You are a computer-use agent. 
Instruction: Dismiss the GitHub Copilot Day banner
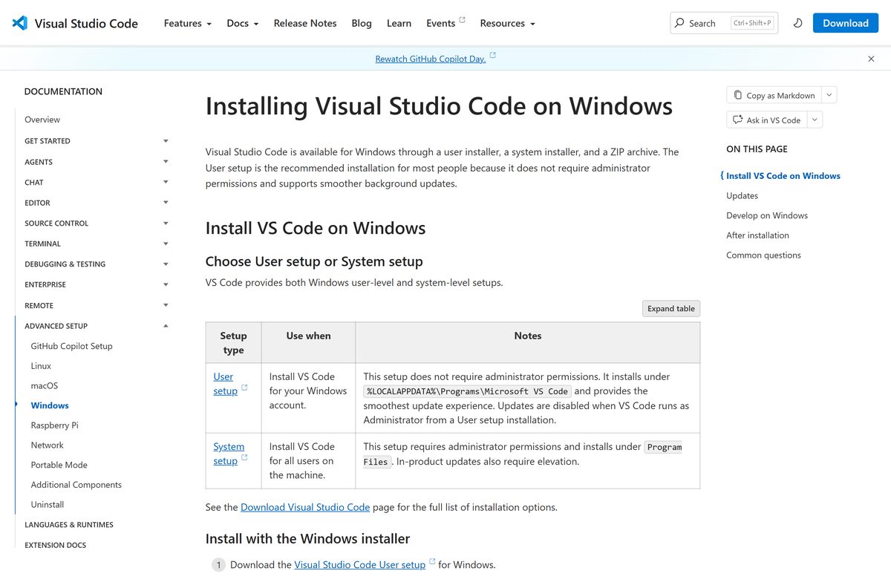pyautogui.click(x=872, y=59)
